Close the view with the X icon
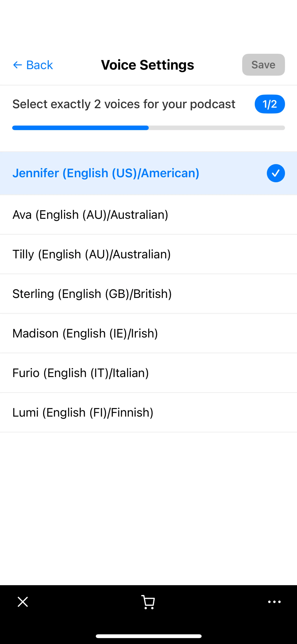This screenshot has height=644, width=297. click(23, 602)
